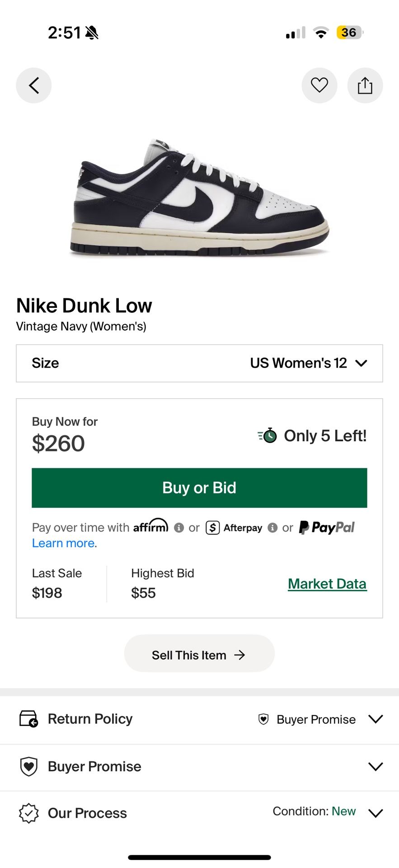399x868 pixels.
Task: Tap the Affirm info icon
Action: [x=179, y=528]
